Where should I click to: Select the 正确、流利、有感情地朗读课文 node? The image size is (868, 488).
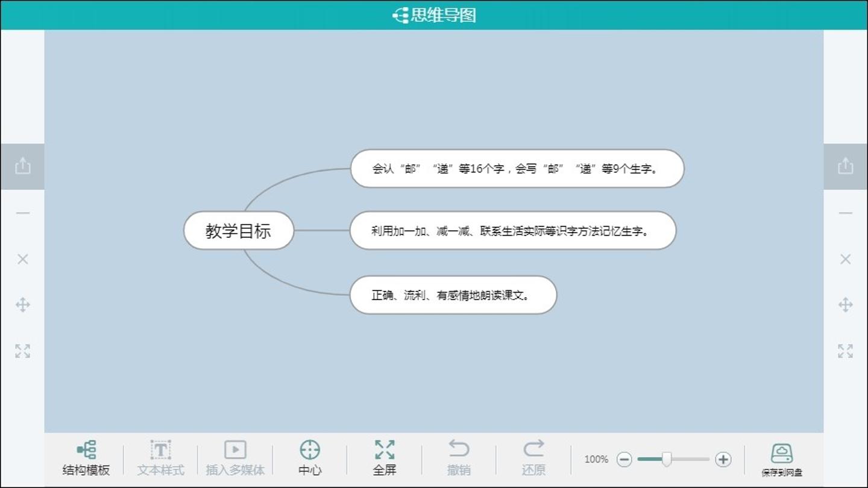453,295
